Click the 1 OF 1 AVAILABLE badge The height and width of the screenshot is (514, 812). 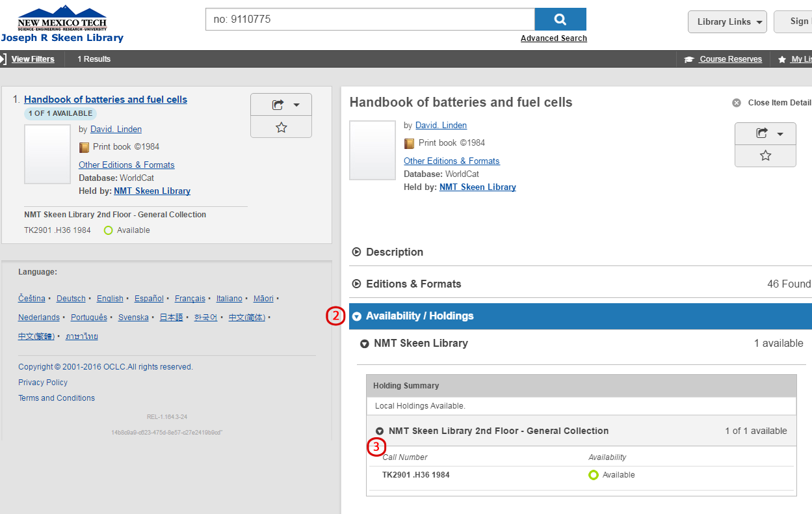60,114
